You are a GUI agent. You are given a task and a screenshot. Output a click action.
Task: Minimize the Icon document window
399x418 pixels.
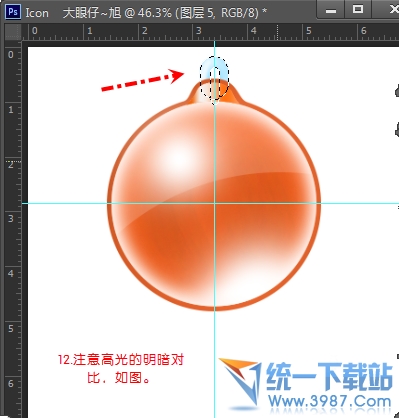(x=331, y=10)
